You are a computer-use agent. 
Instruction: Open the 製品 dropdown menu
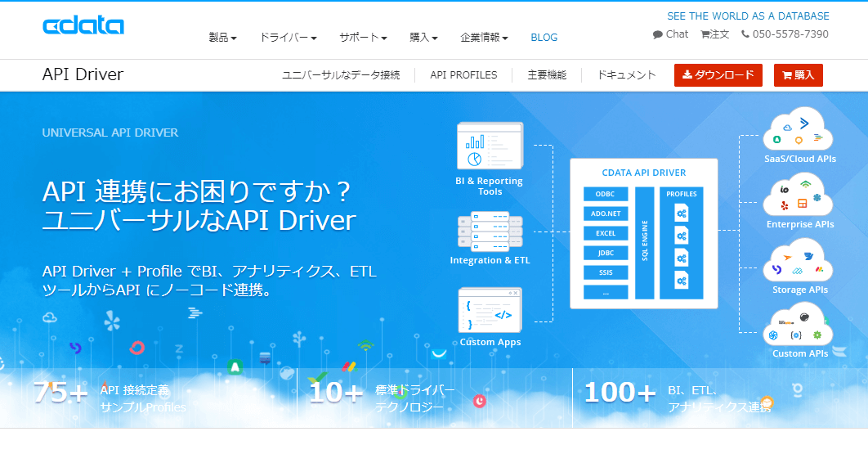tap(222, 37)
